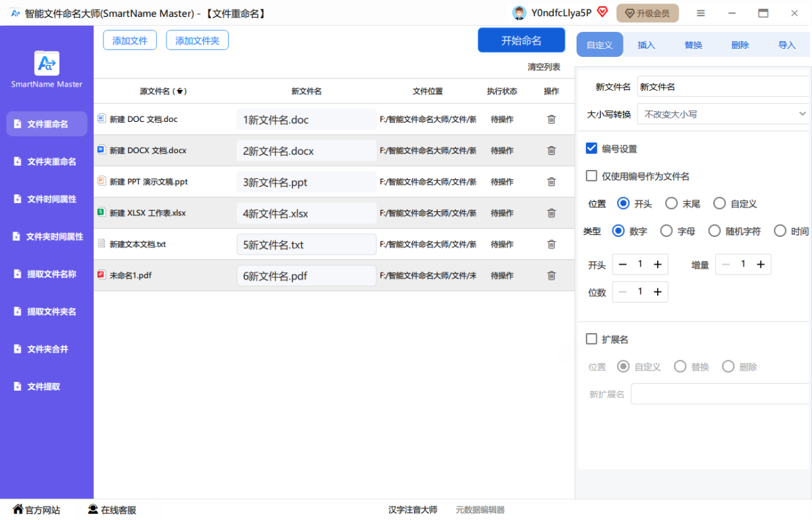Increase the 位数 digit count with plus

point(657,292)
